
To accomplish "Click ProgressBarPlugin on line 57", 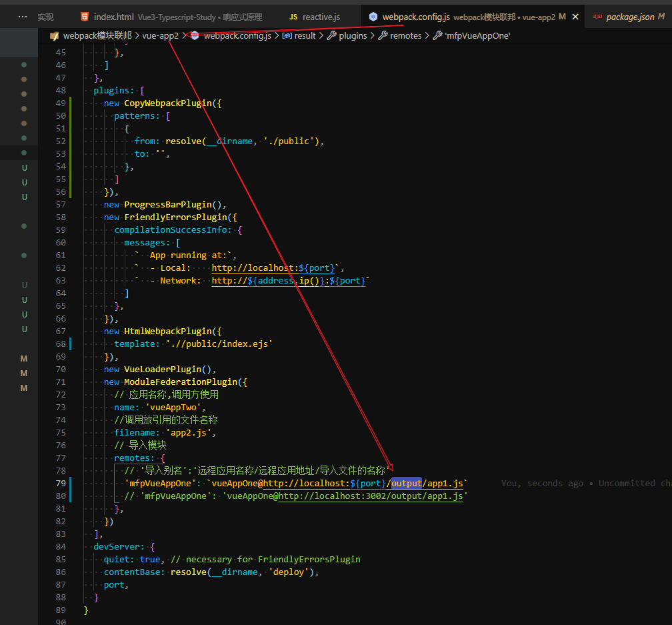I will (167, 205).
